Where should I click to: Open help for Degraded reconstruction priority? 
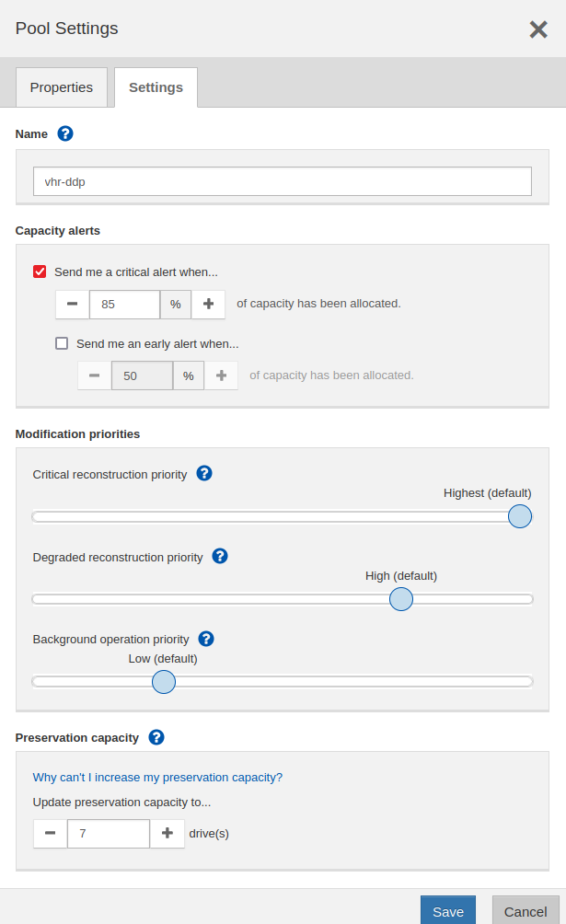[x=220, y=556]
